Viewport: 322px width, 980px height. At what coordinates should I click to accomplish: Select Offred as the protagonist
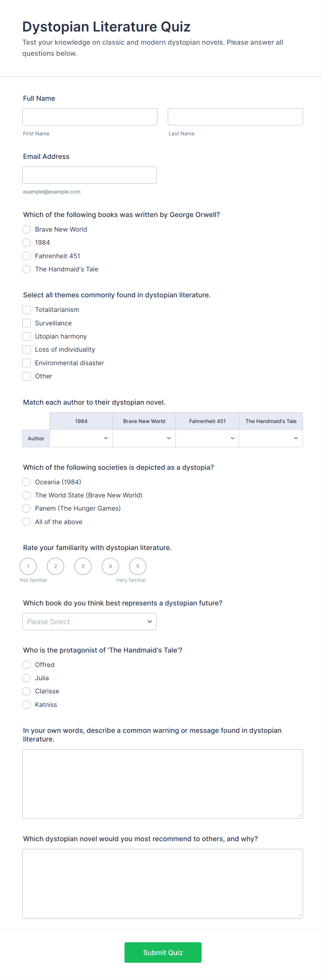pos(26,665)
